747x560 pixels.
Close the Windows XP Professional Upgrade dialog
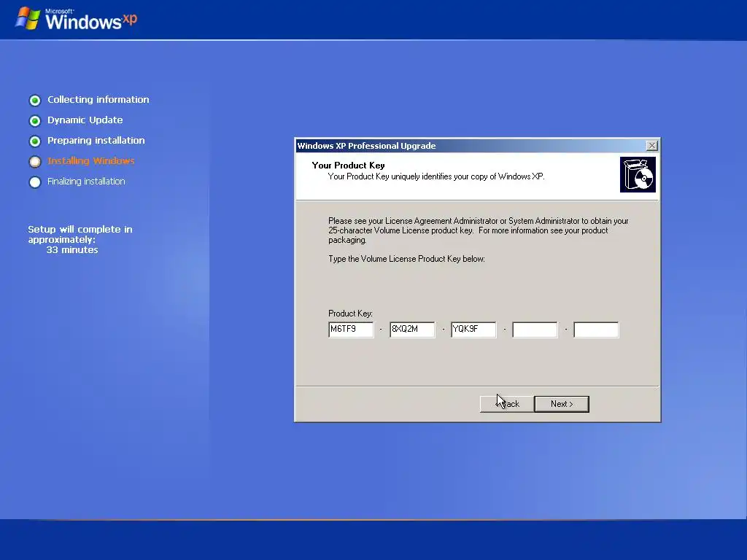[651, 146]
